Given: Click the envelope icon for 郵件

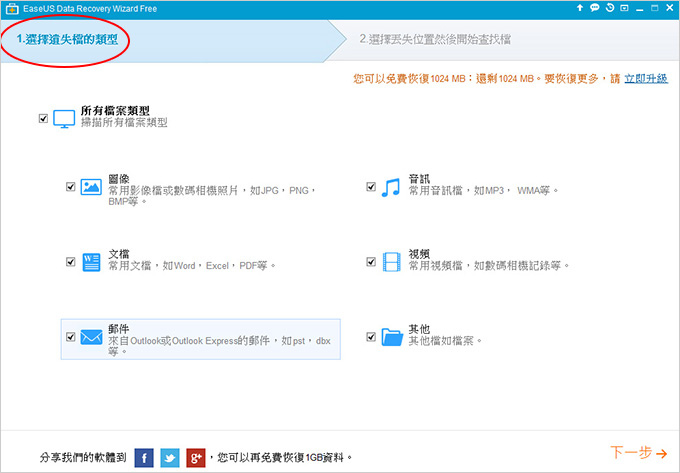Looking at the screenshot, I should (91, 337).
